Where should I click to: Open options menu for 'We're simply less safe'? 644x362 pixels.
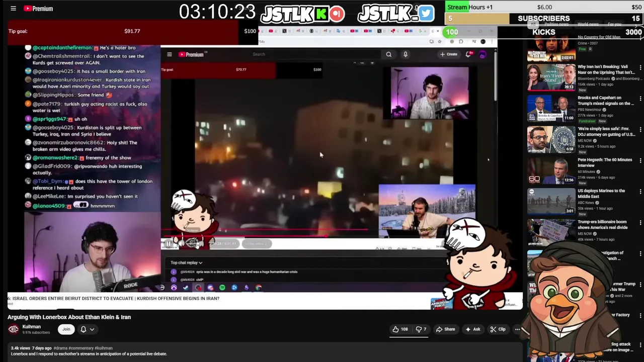[x=640, y=130]
